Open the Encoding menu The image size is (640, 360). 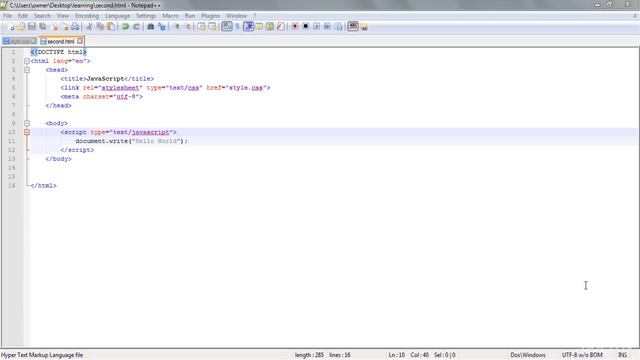87,16
